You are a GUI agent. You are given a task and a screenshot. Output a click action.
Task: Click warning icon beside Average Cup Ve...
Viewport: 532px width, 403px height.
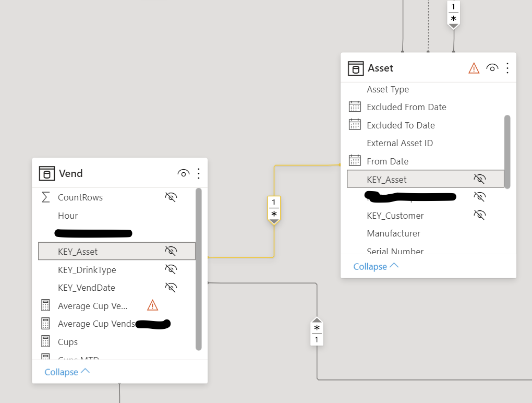153,305
